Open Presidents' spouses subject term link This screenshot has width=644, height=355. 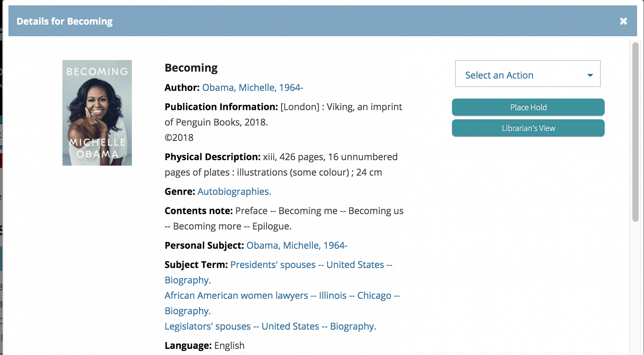[311, 265]
